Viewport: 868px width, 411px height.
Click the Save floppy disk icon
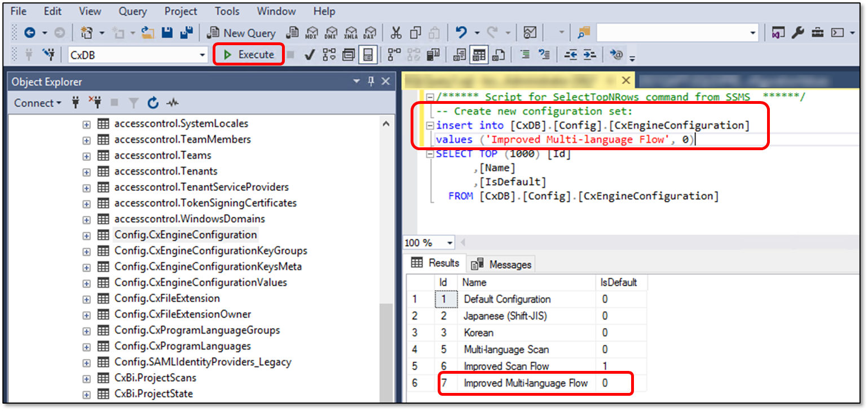click(168, 33)
